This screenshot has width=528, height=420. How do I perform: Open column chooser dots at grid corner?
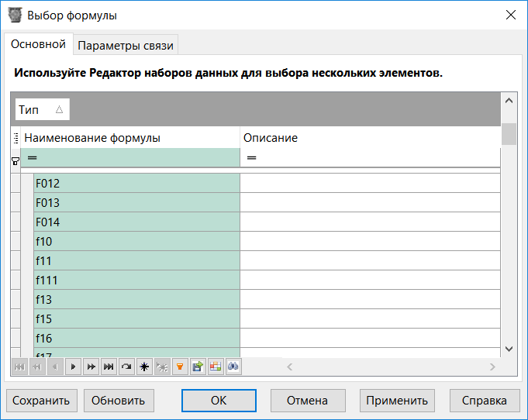point(16,138)
